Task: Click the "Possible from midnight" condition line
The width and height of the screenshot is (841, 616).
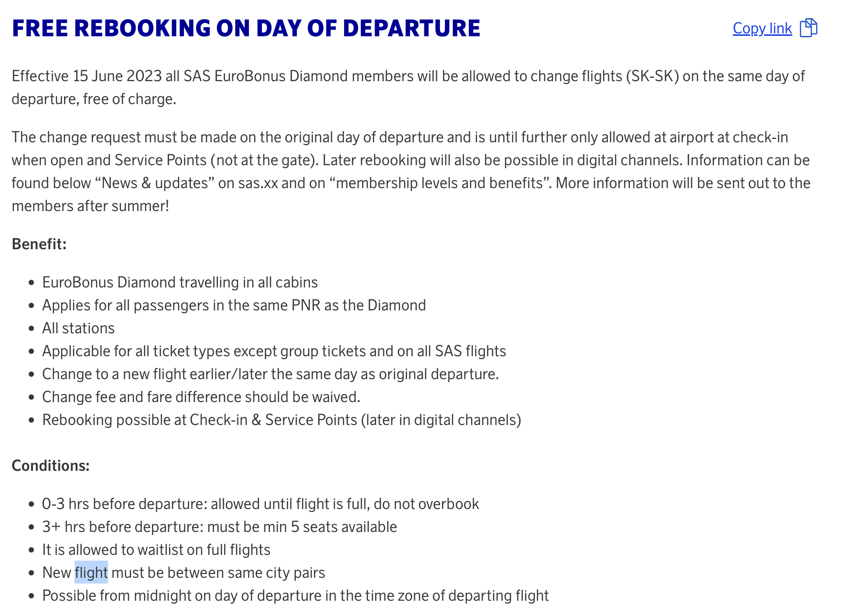Action: (x=295, y=595)
